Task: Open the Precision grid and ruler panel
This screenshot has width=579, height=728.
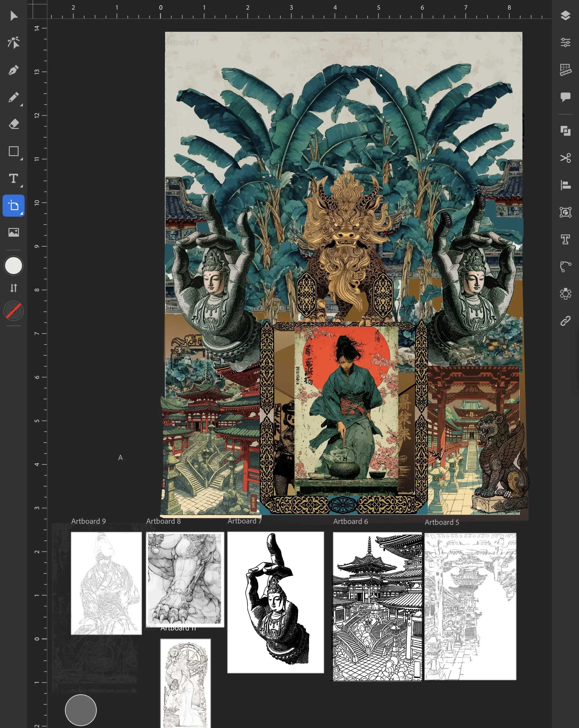Action: (565, 70)
